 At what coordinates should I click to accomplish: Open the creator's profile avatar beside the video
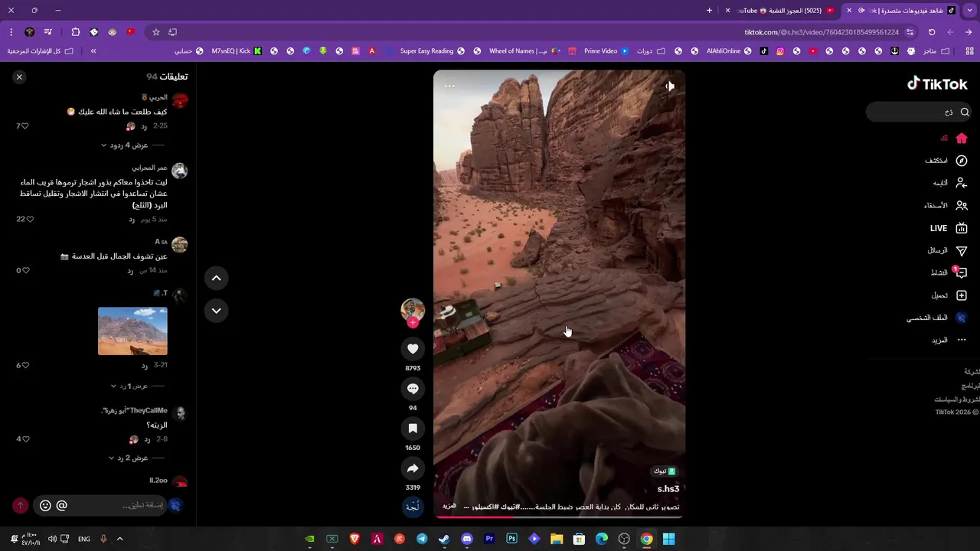coord(413,309)
